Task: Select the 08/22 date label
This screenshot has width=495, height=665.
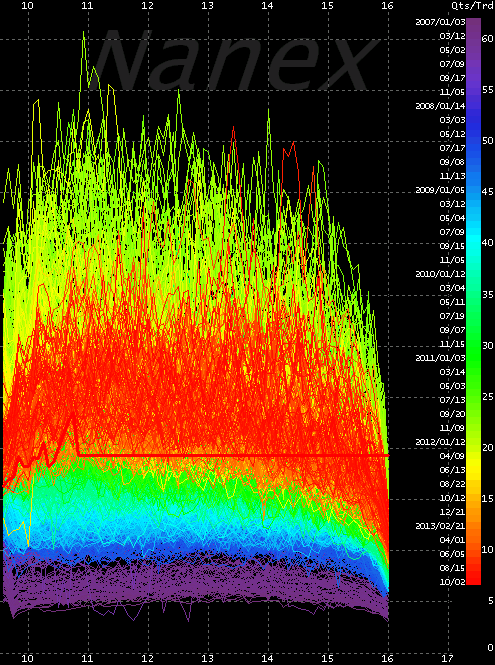Action: (x=453, y=484)
